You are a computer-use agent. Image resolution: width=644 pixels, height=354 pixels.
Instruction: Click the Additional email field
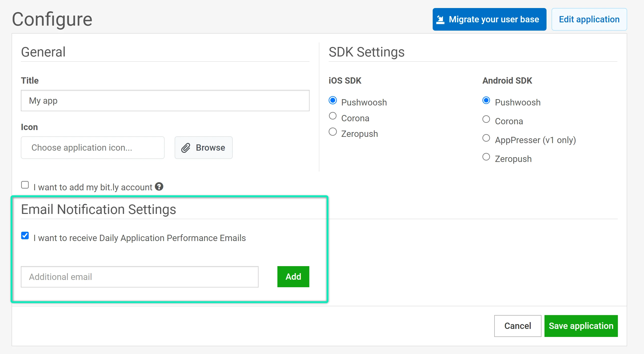pos(140,277)
